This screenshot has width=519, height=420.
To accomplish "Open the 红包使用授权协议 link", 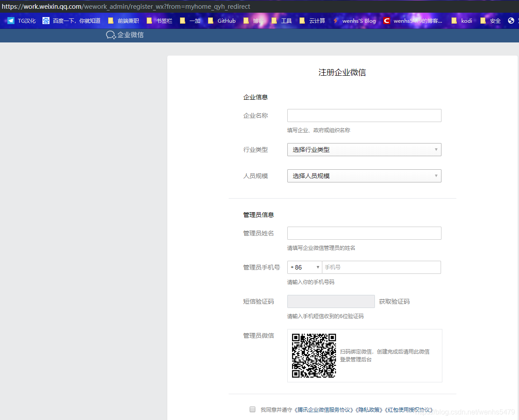I will pyautogui.click(x=409, y=410).
